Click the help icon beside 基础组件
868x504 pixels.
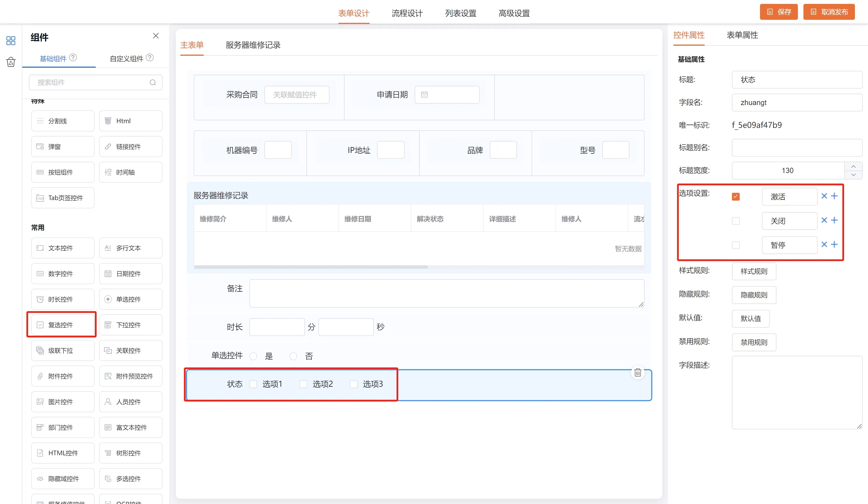click(73, 58)
